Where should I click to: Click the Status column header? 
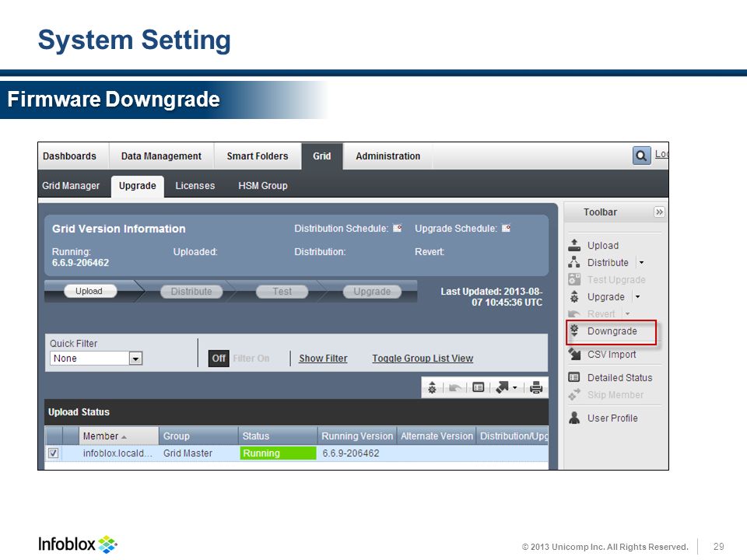(x=278, y=436)
